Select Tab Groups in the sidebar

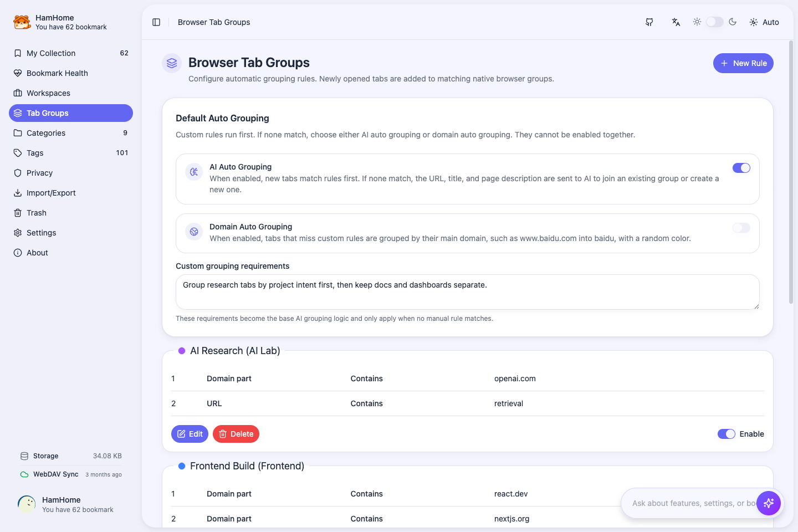click(x=71, y=113)
